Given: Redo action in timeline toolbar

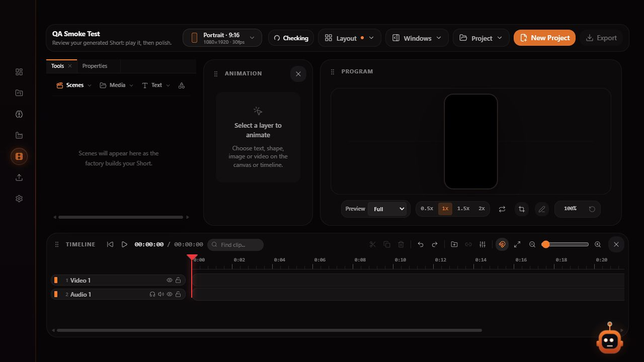Looking at the screenshot, I should [x=435, y=244].
